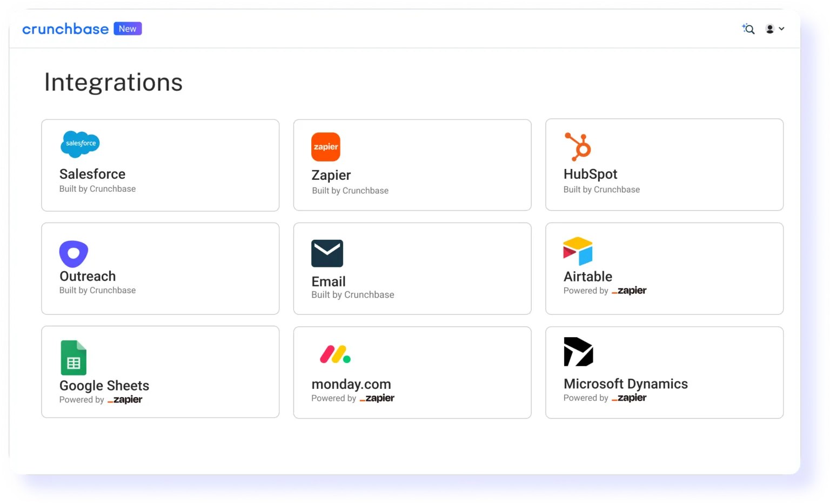The image size is (830, 504).
Task: Click the purple Outreach icon
Action: (x=73, y=254)
